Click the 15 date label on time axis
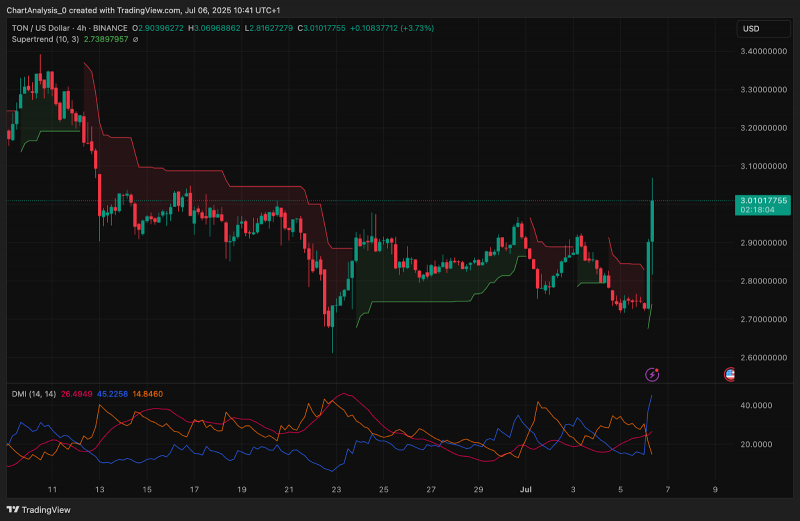This screenshot has height=521, width=800. point(147,489)
